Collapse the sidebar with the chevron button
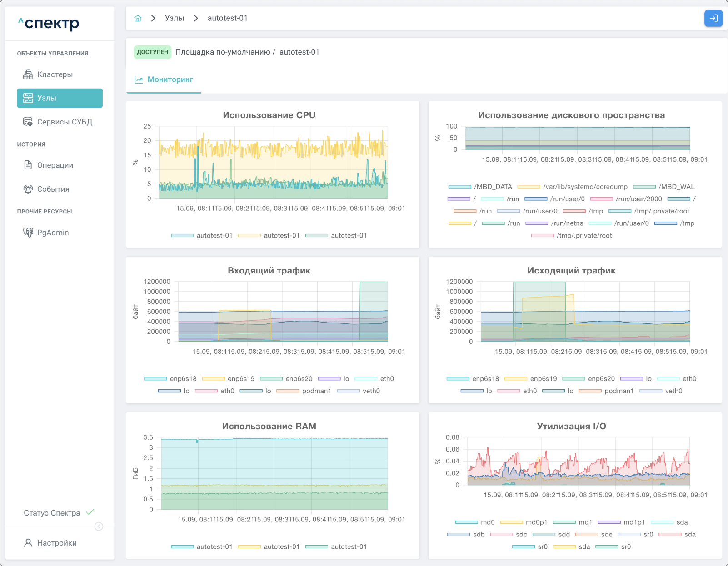The width and height of the screenshot is (728, 566). click(99, 526)
